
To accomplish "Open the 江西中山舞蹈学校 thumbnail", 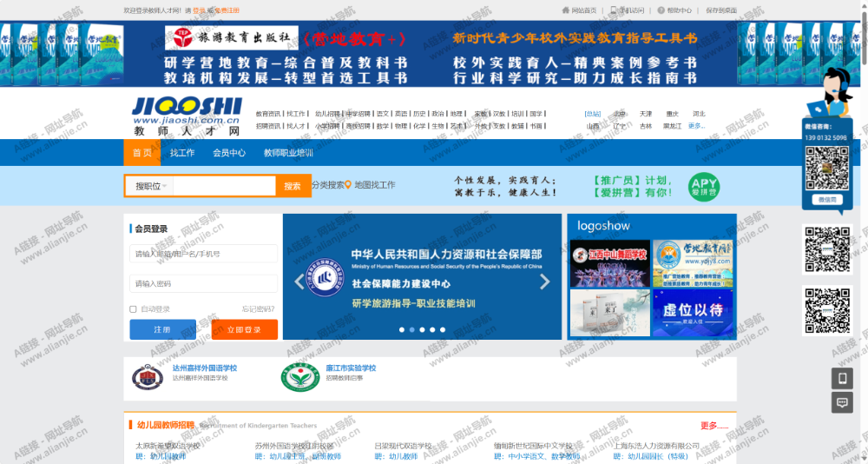I will click(x=610, y=263).
